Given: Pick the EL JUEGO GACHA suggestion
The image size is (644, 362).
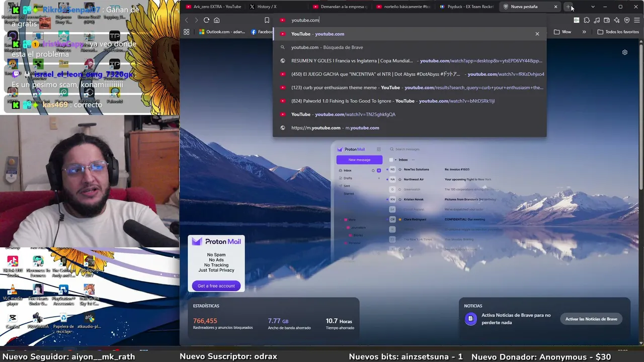Looking at the screenshot, I should [409, 74].
